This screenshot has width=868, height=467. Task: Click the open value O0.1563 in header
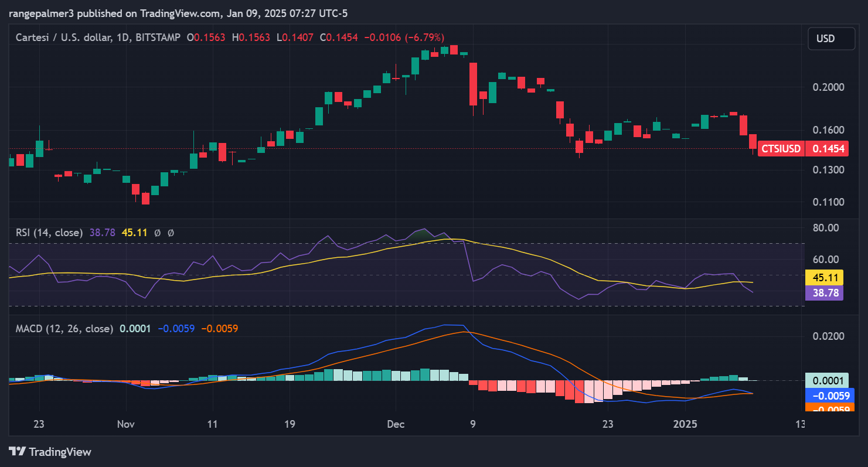tap(206, 38)
